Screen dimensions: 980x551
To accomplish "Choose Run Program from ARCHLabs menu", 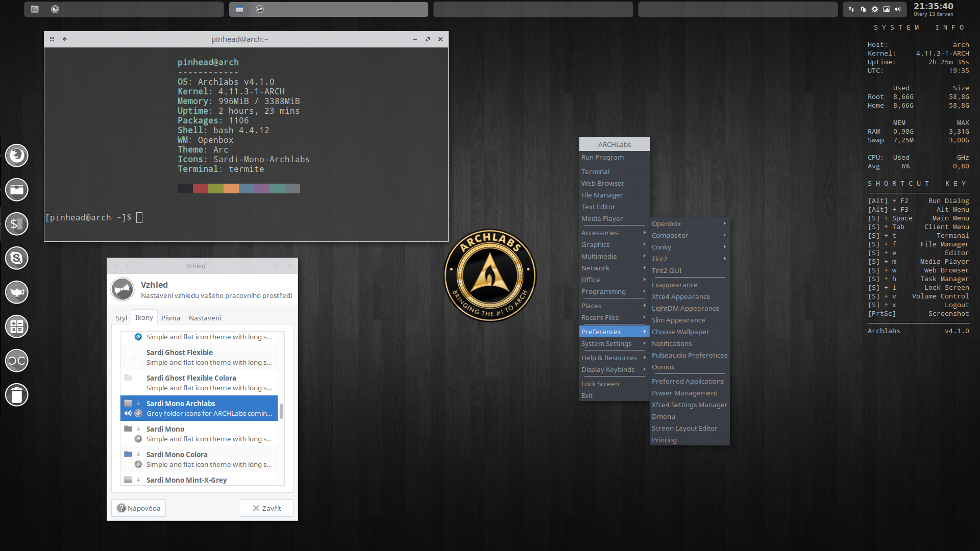I will [x=614, y=158].
